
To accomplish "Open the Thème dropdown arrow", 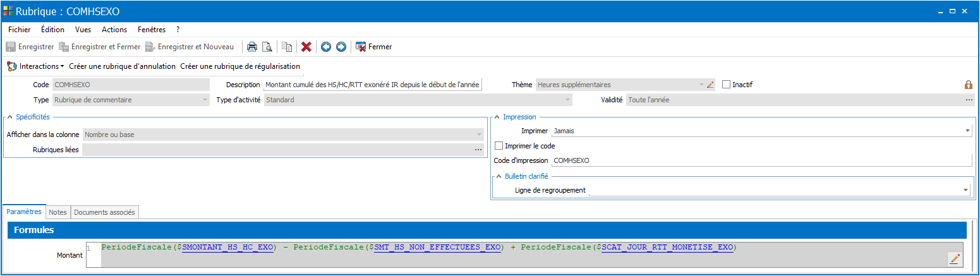I will click(701, 85).
